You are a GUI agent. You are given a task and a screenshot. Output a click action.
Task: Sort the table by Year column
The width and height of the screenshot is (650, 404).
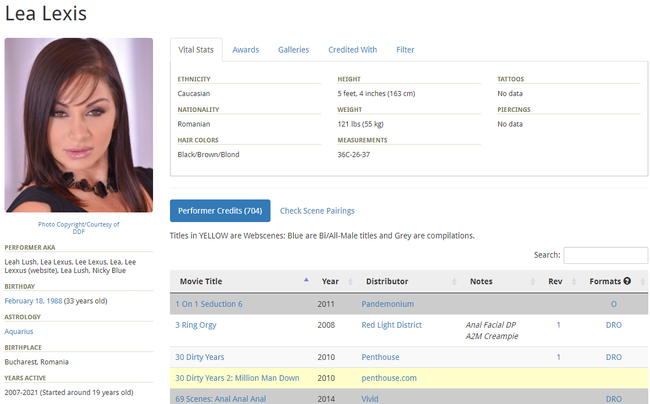tap(335, 281)
